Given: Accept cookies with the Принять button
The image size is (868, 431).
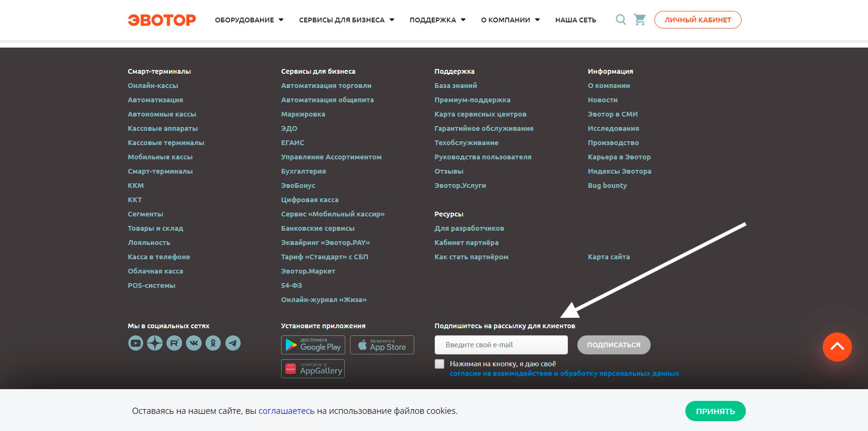Looking at the screenshot, I should 715,411.
